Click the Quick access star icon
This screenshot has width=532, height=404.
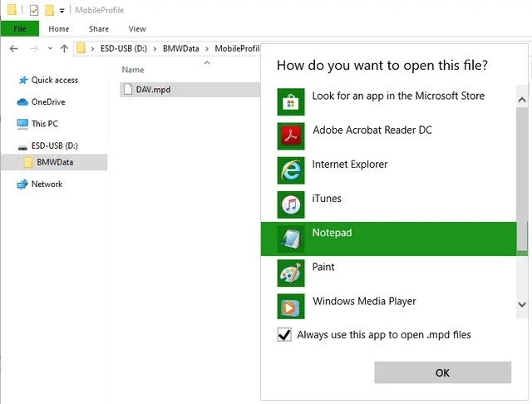23,80
